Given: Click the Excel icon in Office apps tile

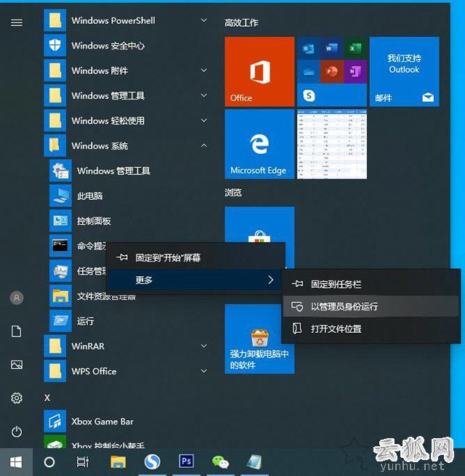Looking at the screenshot, I should coord(355,48).
